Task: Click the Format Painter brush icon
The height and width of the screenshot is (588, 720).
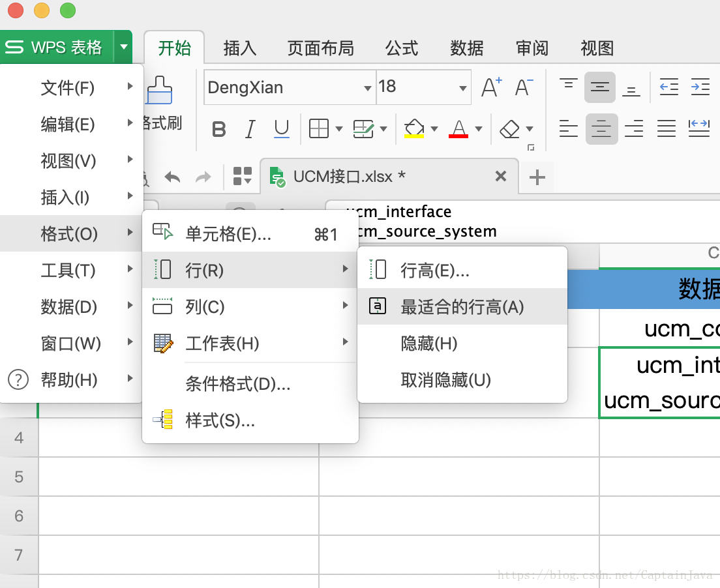Action: tap(159, 91)
